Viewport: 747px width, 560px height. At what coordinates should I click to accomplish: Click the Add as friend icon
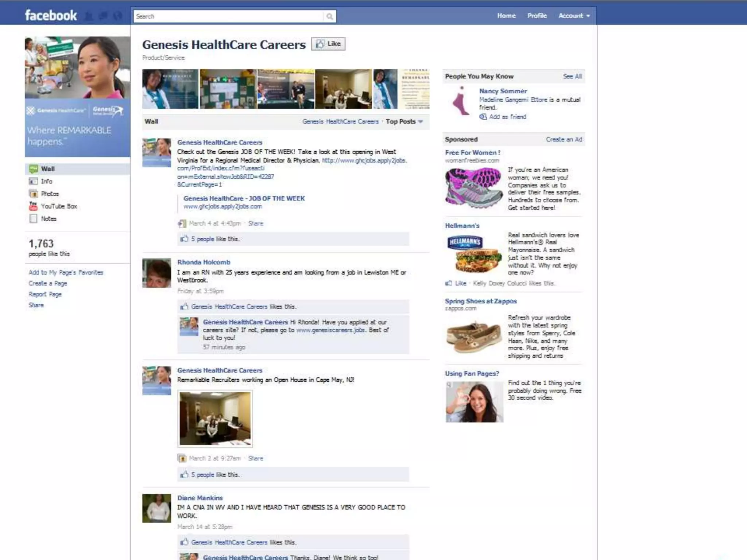tap(483, 117)
